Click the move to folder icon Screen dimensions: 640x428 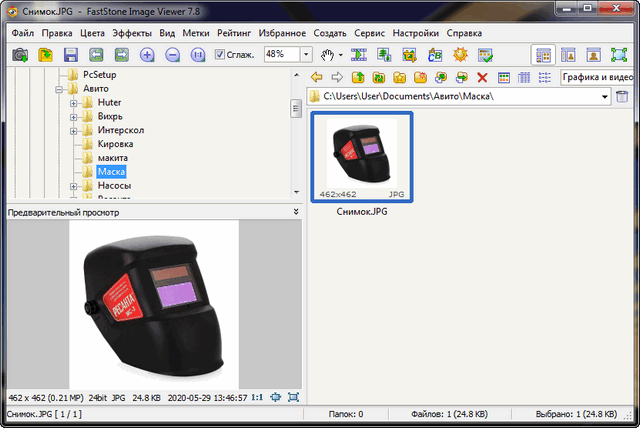tap(462, 77)
